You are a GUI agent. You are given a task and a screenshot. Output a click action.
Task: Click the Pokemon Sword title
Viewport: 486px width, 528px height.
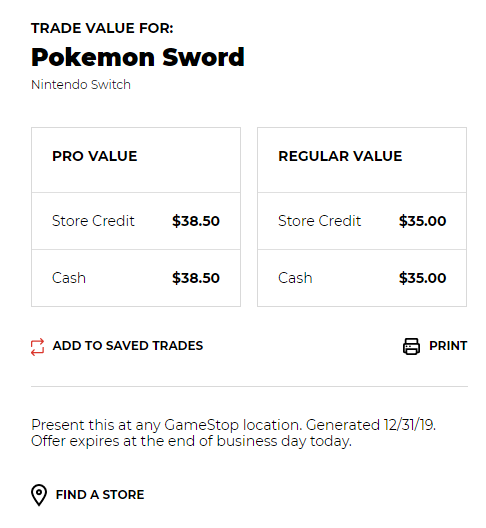(138, 57)
